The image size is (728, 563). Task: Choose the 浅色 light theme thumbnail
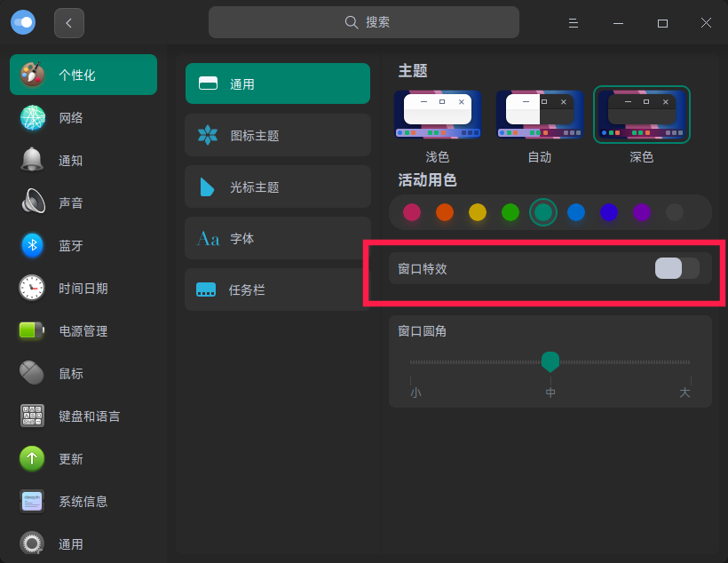pyautogui.click(x=438, y=115)
